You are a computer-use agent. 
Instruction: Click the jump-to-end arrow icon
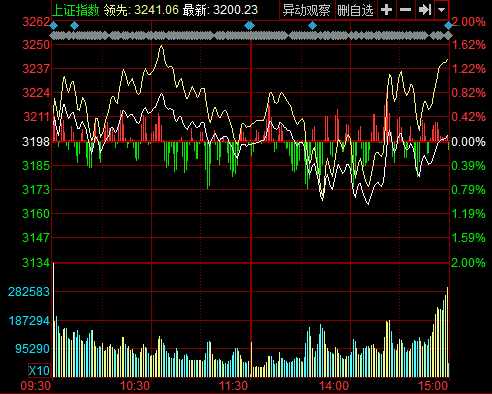coord(425,10)
